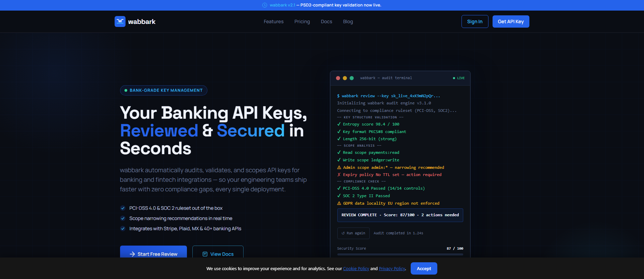Open the Cookie Policy link
This screenshot has height=279, width=644.
pos(356,269)
